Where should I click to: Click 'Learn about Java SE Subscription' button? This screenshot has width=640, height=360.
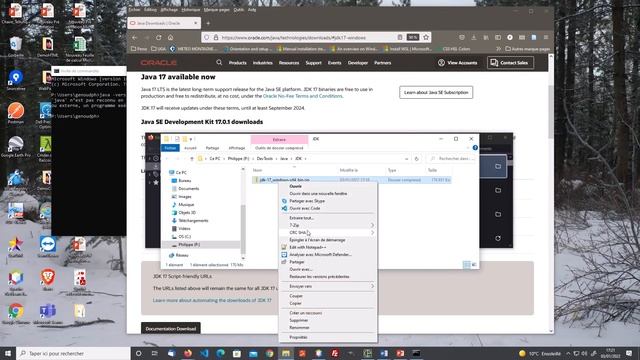[x=436, y=92]
